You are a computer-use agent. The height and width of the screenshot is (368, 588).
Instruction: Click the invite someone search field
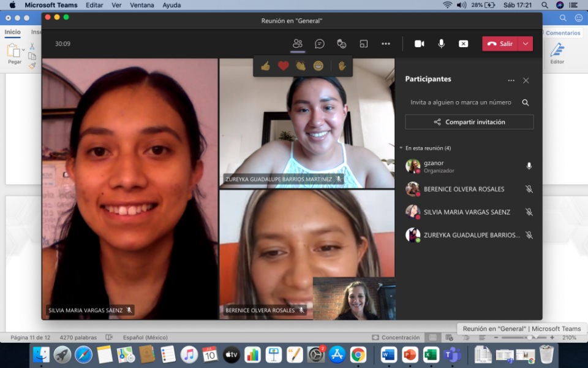pyautogui.click(x=461, y=102)
